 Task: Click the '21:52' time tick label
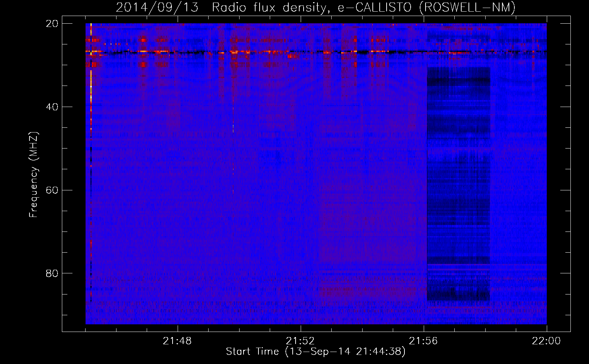[300, 341]
